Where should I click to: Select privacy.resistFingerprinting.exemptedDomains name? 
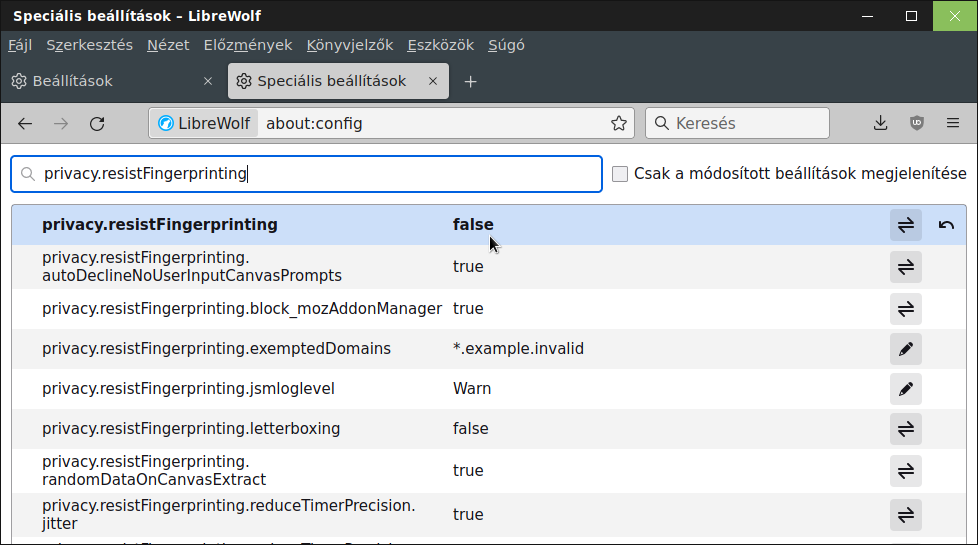pyautogui.click(x=216, y=349)
